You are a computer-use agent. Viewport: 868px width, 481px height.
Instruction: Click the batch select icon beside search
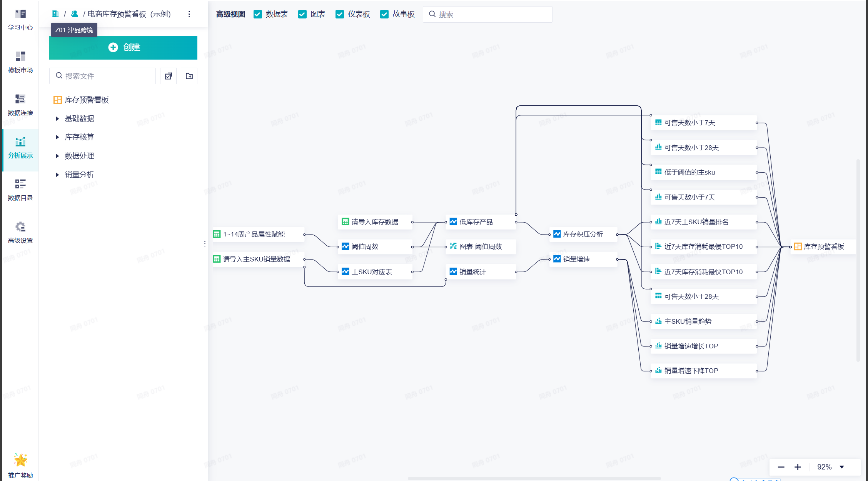pos(168,76)
